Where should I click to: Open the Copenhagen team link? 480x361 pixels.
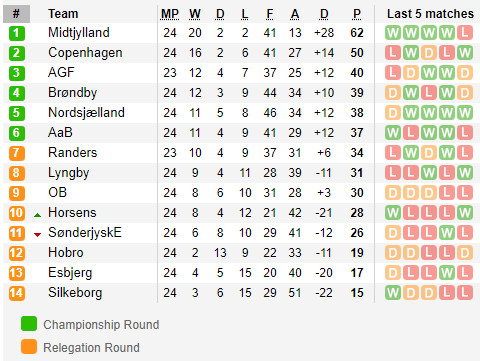click(x=85, y=53)
